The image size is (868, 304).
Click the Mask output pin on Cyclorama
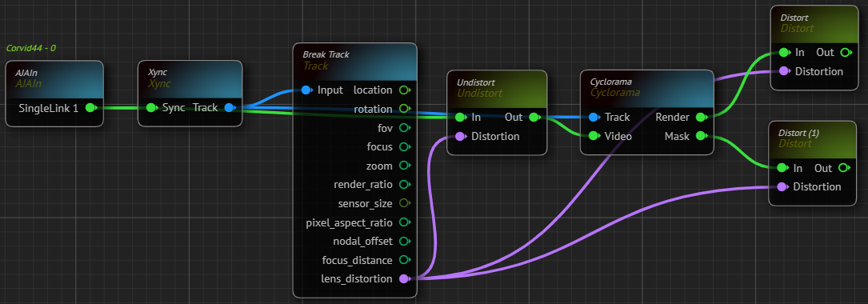pyautogui.click(x=700, y=136)
